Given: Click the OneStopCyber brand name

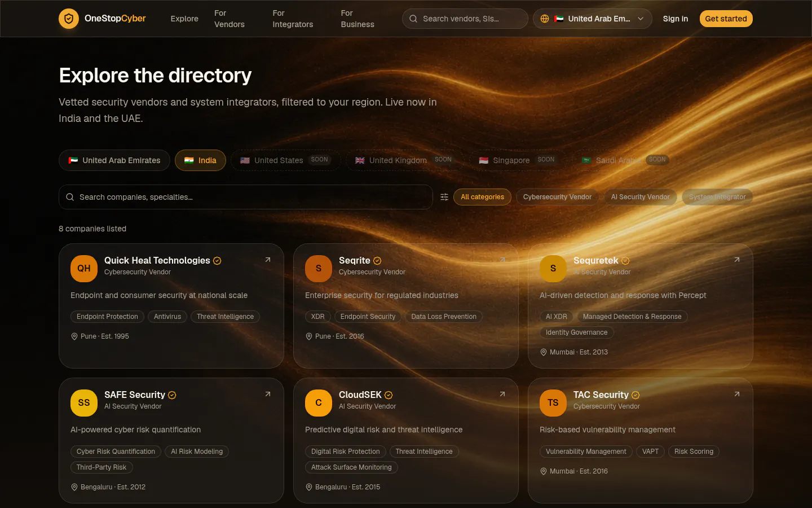Looking at the screenshot, I should point(115,19).
